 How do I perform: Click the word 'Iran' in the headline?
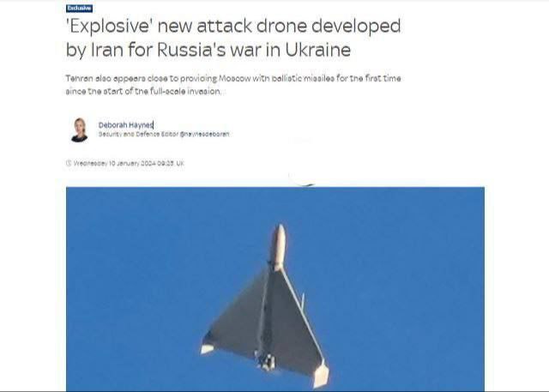pyautogui.click(x=106, y=50)
